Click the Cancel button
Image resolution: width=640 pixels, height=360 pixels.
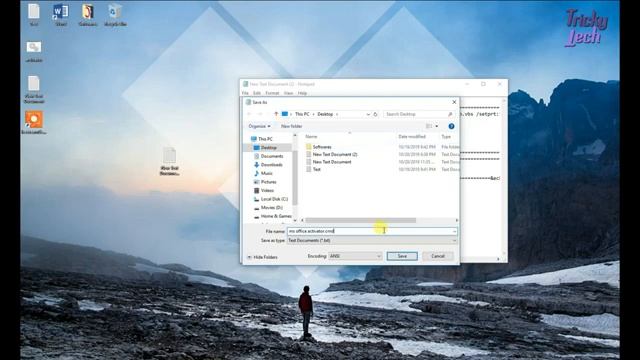click(438, 256)
